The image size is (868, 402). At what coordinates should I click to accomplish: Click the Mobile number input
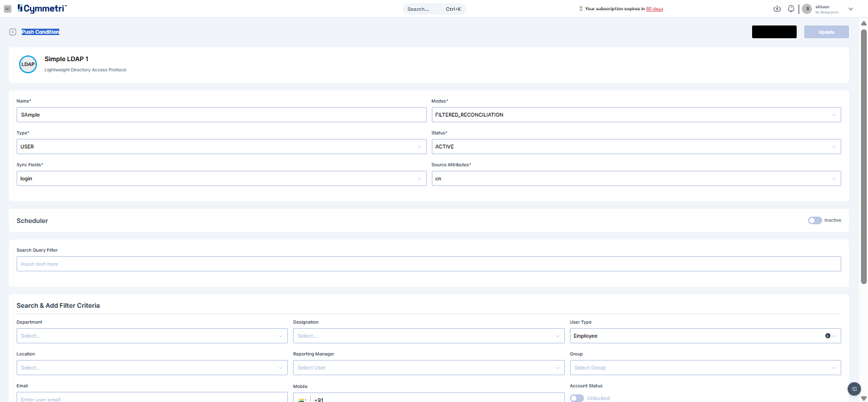tap(438, 398)
